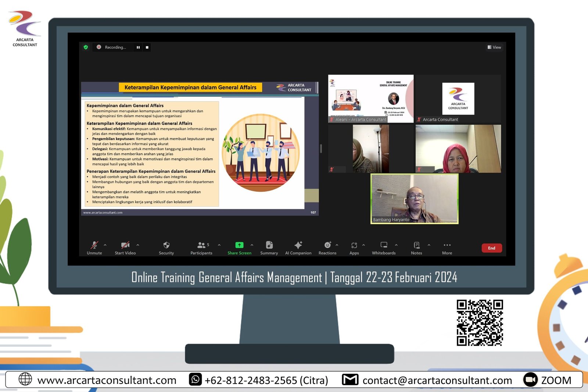
Task: Click the More options menu
Action: pyautogui.click(x=447, y=245)
